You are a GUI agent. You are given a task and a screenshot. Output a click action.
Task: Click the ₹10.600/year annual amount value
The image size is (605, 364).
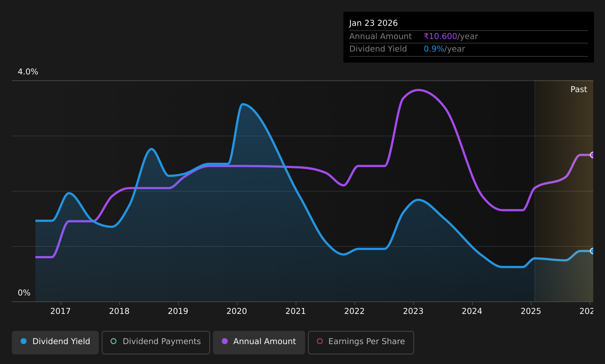coord(451,36)
